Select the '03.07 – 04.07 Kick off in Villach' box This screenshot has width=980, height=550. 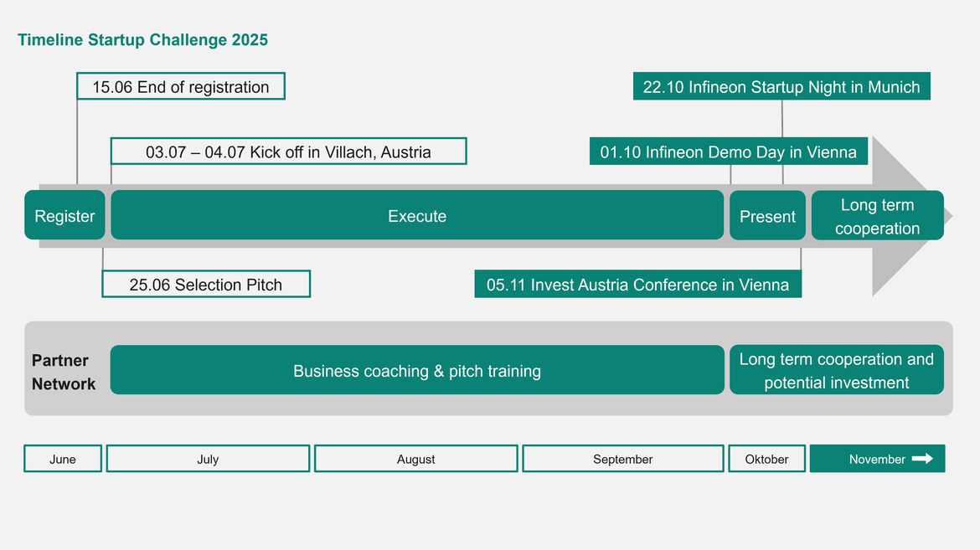(289, 152)
